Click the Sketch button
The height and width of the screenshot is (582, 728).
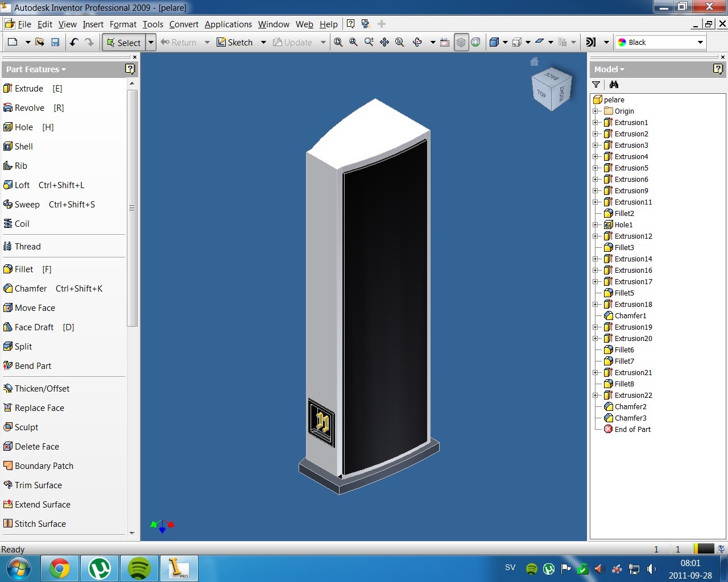[x=235, y=42]
